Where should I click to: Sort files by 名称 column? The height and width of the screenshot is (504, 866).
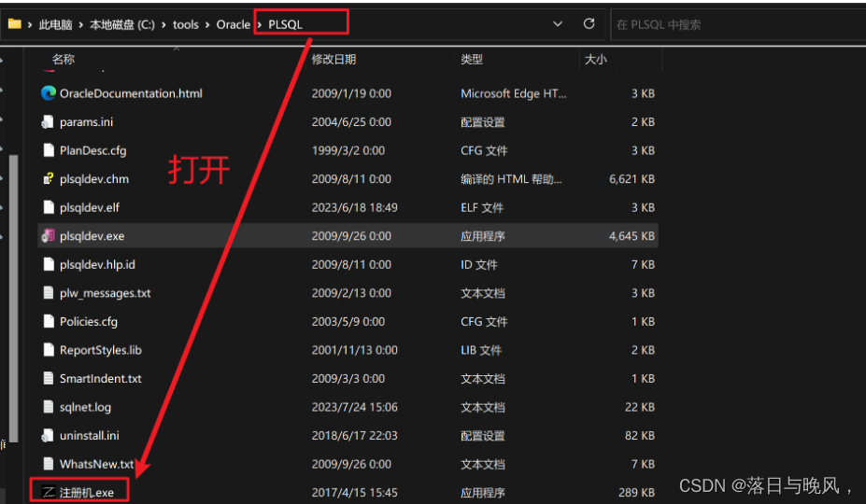point(63,59)
